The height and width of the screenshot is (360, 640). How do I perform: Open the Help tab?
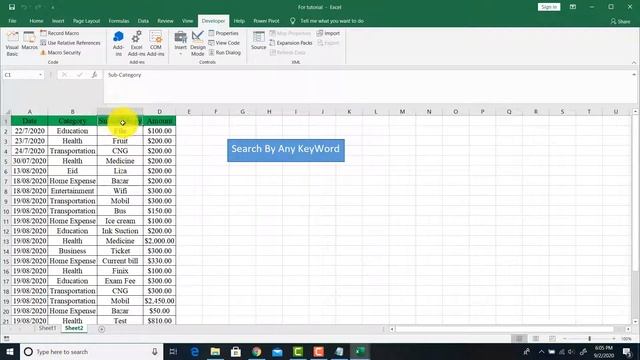pos(239,21)
